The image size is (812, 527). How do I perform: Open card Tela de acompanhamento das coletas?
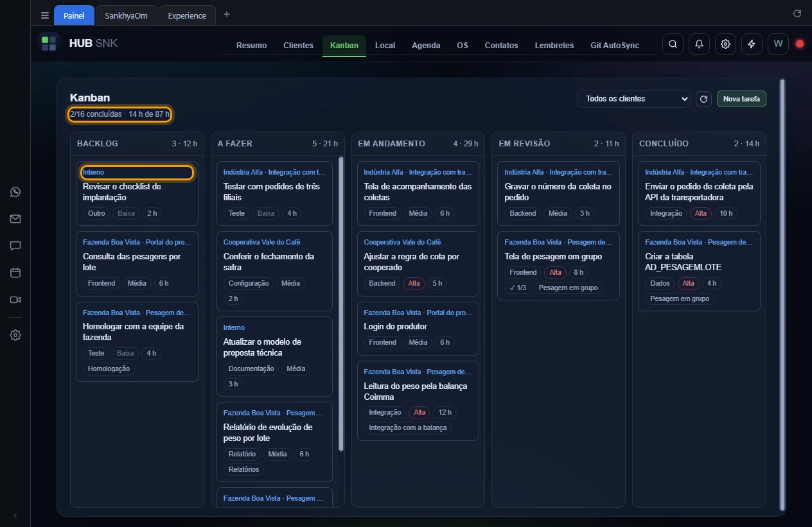coord(418,193)
